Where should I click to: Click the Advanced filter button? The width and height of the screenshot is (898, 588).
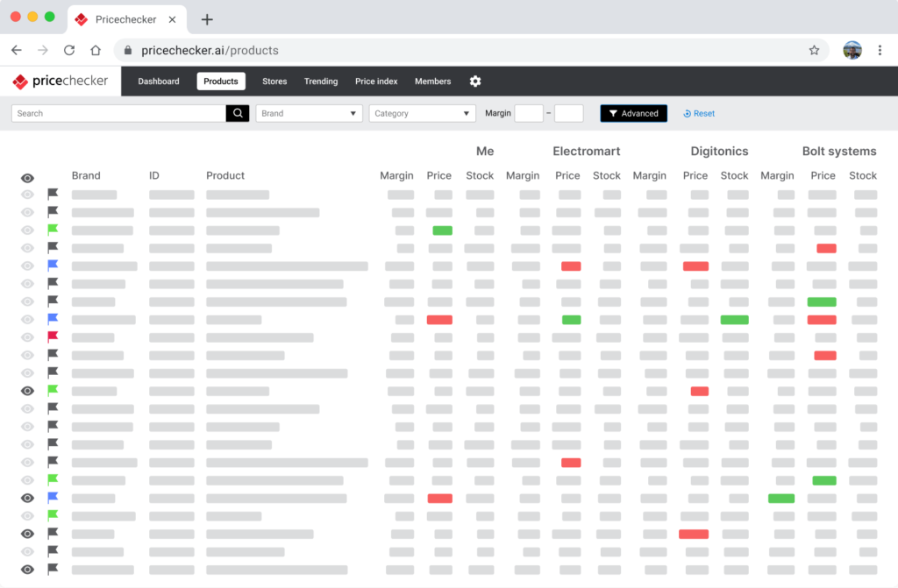pyautogui.click(x=633, y=113)
